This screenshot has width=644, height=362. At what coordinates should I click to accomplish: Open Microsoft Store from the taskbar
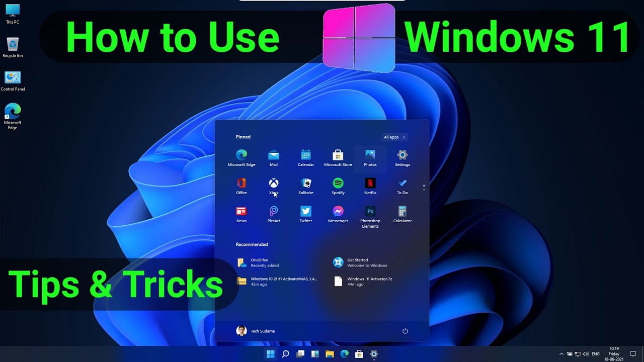pos(359,354)
